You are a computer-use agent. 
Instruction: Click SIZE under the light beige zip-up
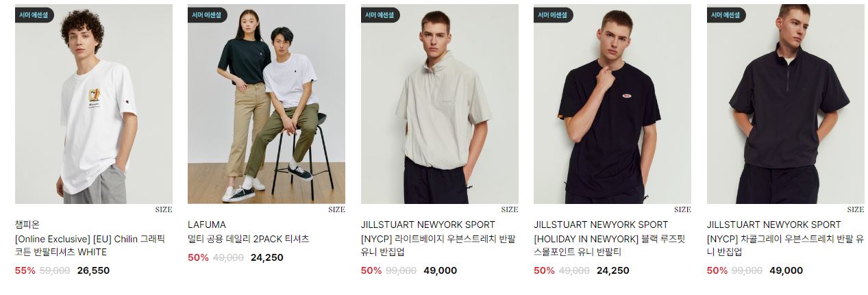pos(510,210)
